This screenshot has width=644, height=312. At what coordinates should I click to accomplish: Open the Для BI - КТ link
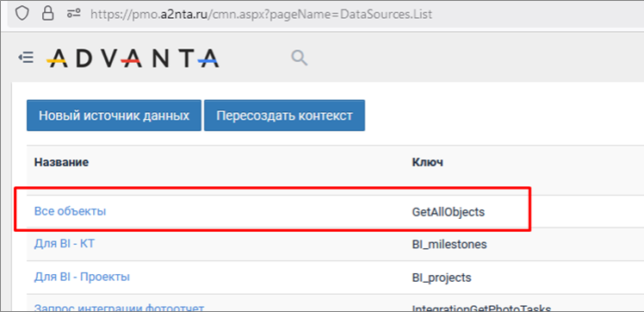tap(65, 244)
